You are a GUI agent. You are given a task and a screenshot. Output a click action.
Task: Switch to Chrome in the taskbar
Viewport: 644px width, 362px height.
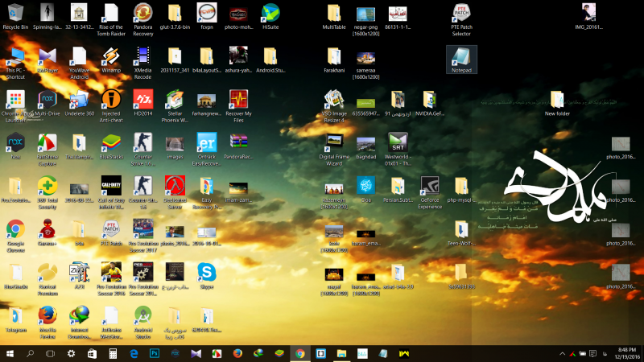pyautogui.click(x=299, y=354)
